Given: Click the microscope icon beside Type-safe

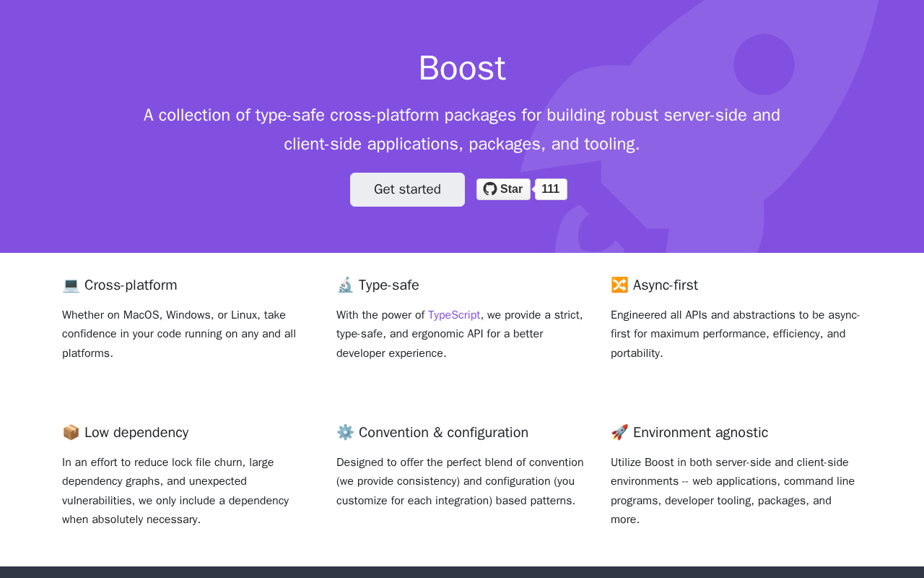Looking at the screenshot, I should pos(345,285).
